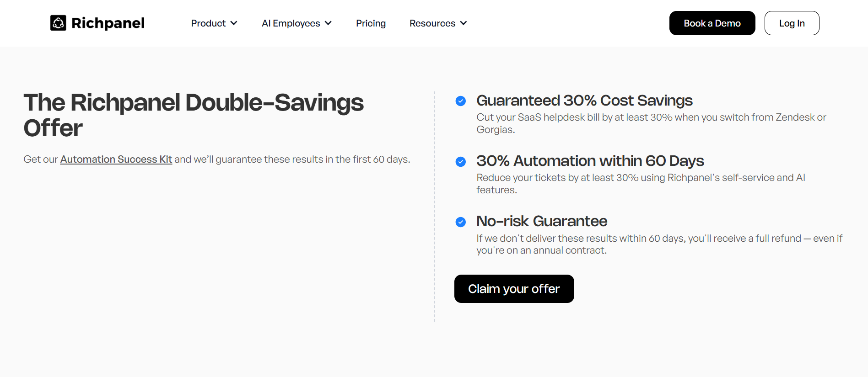
Task: Click the 30% Automation within 60 Days heading
Action: (590, 161)
